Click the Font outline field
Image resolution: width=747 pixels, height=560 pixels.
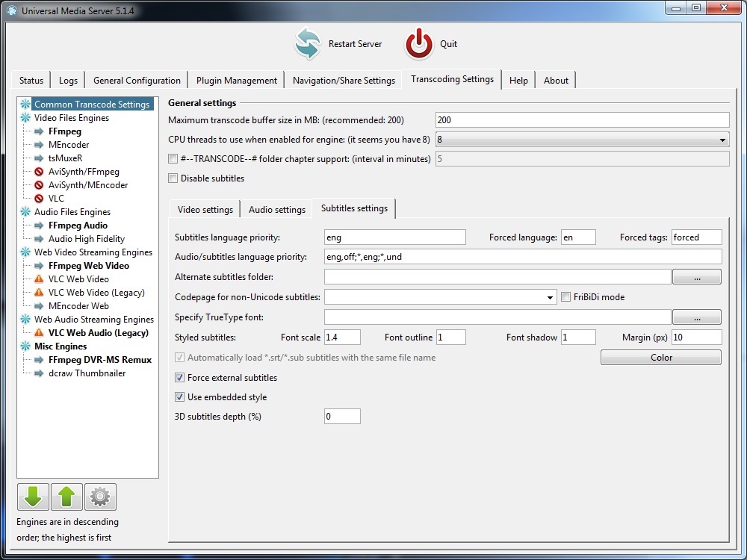pyautogui.click(x=450, y=337)
